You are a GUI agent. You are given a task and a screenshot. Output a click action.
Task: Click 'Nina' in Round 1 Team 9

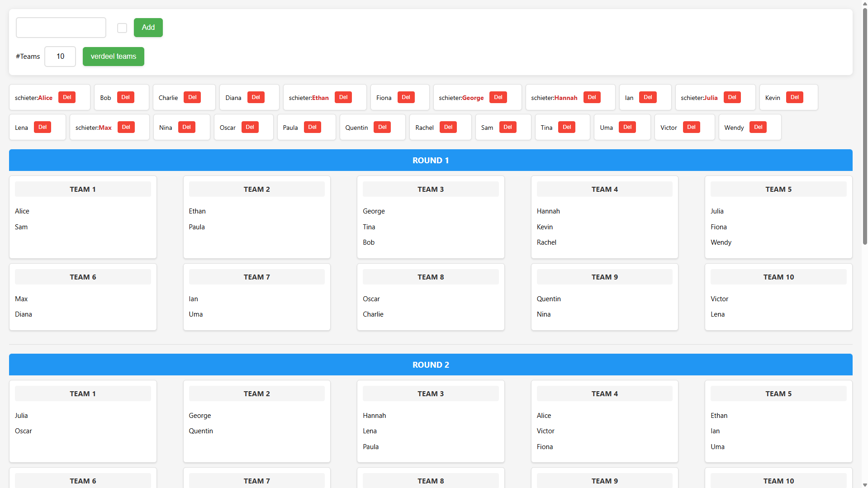(x=544, y=314)
